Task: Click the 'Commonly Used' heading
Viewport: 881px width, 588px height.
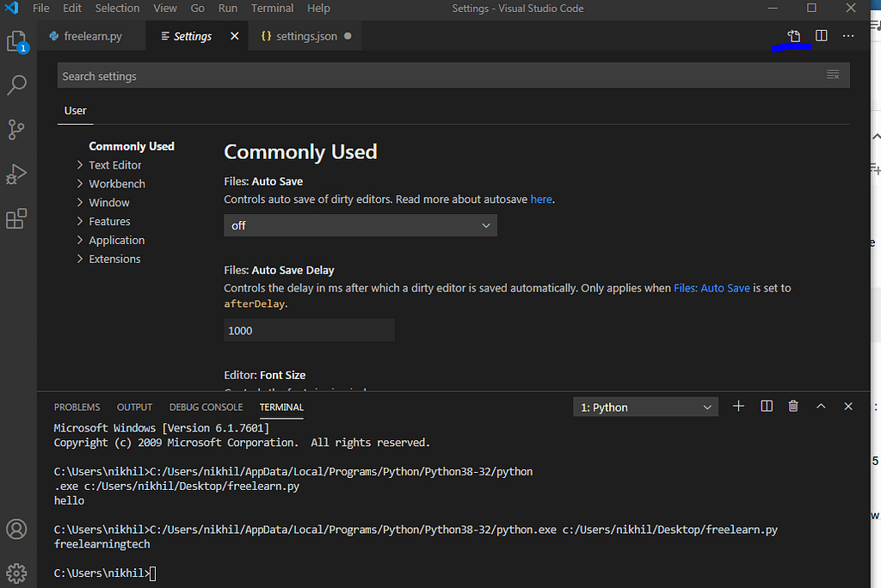Action: [x=300, y=151]
